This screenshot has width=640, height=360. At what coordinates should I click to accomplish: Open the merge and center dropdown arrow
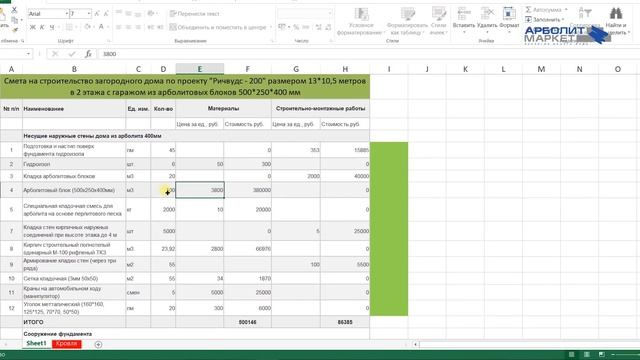pyautogui.click(x=271, y=27)
